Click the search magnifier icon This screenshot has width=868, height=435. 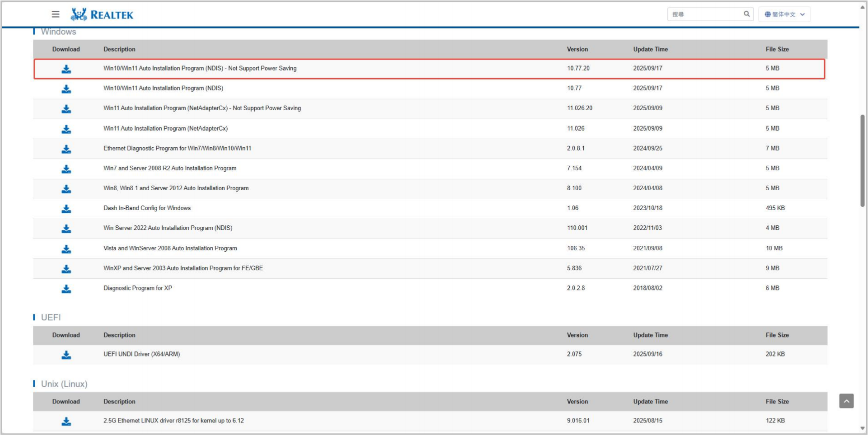click(x=746, y=14)
